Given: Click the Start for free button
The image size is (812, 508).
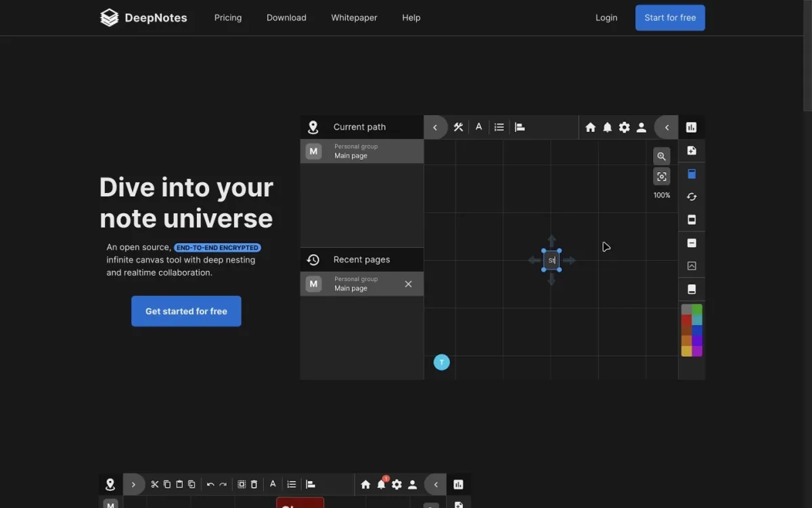Looking at the screenshot, I should [670, 18].
